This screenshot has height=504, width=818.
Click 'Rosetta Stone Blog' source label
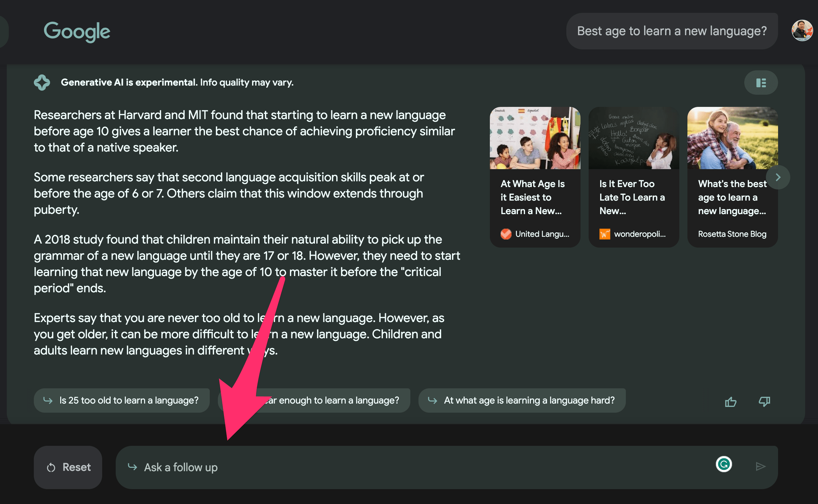click(x=732, y=234)
